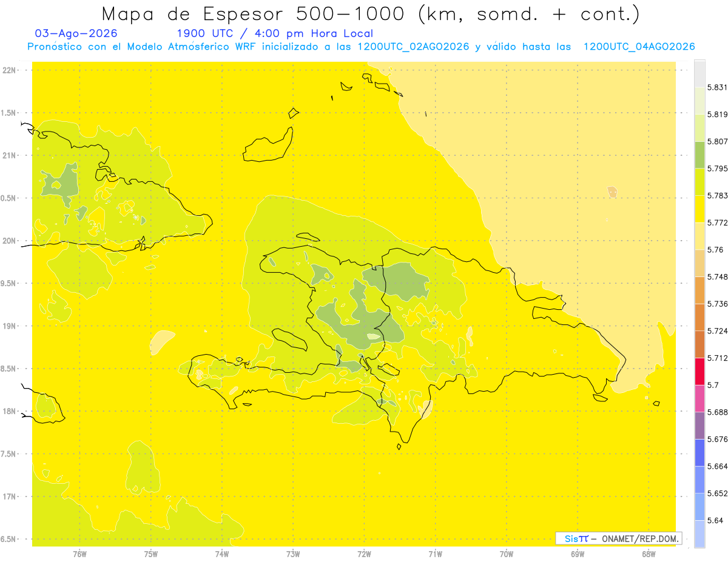Pick the tan swatch between 5.748 and 5.76
728x562 pixels.
tap(699, 263)
